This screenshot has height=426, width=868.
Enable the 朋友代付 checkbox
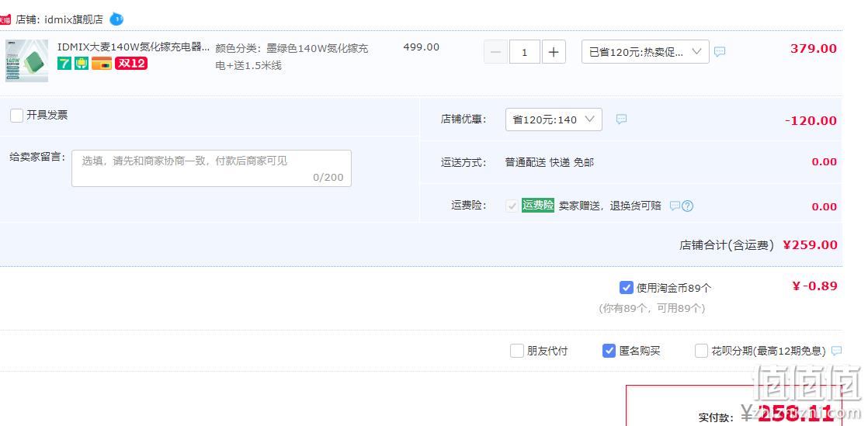(516, 351)
